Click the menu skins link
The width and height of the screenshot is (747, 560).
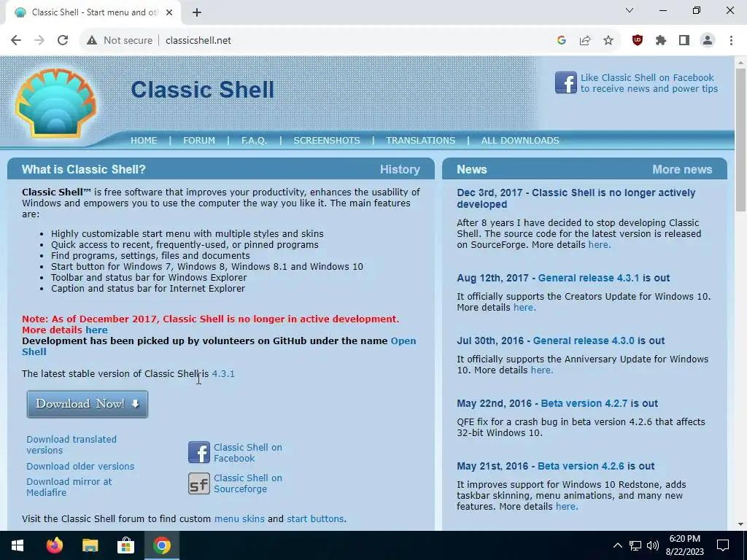point(239,518)
